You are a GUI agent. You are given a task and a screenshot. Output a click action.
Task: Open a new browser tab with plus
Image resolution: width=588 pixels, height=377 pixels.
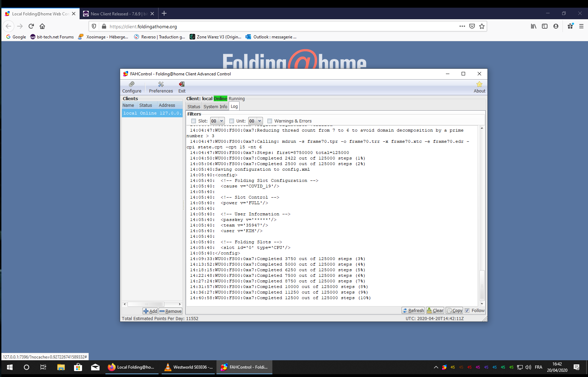pos(164,13)
